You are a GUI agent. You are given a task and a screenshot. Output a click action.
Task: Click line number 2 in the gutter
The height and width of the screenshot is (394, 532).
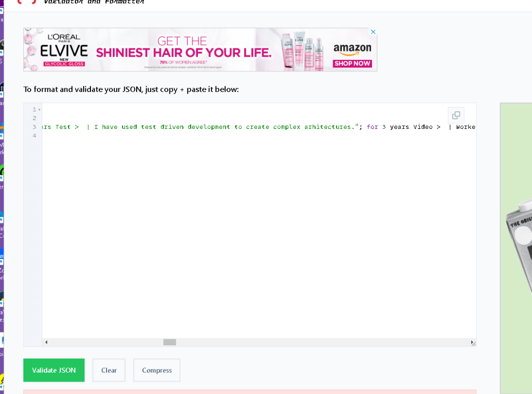34,118
